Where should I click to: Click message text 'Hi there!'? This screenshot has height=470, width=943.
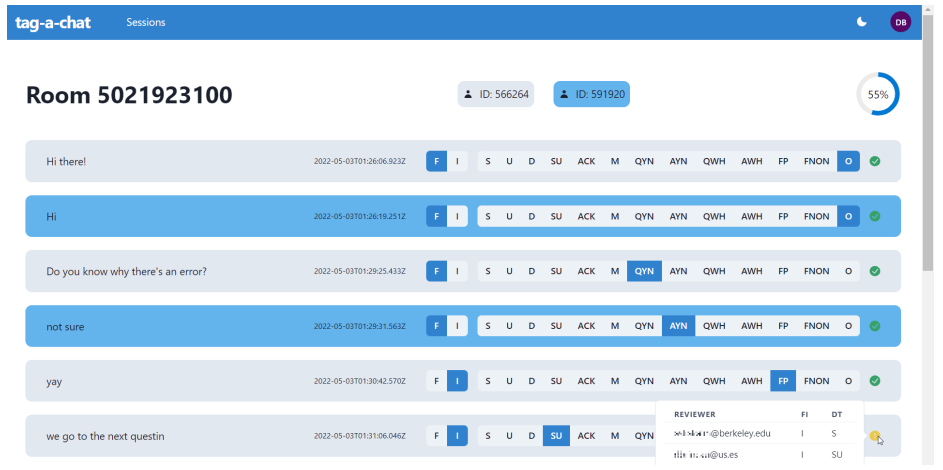(66, 161)
